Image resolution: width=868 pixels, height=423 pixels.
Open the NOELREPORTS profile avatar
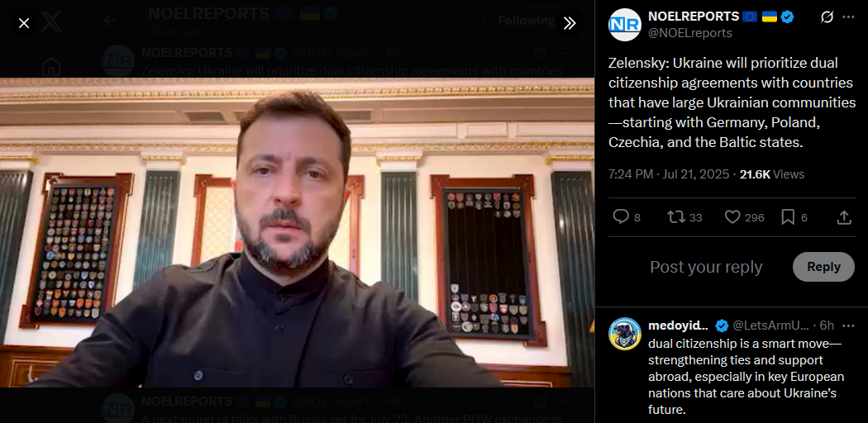(624, 25)
